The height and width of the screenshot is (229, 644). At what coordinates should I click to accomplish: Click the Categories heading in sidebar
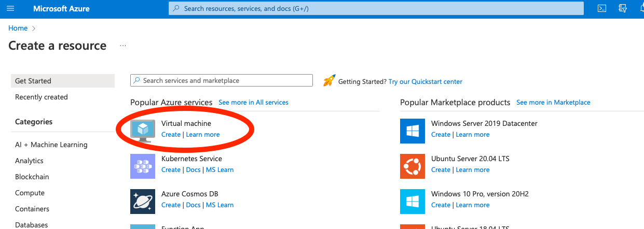pyautogui.click(x=34, y=122)
